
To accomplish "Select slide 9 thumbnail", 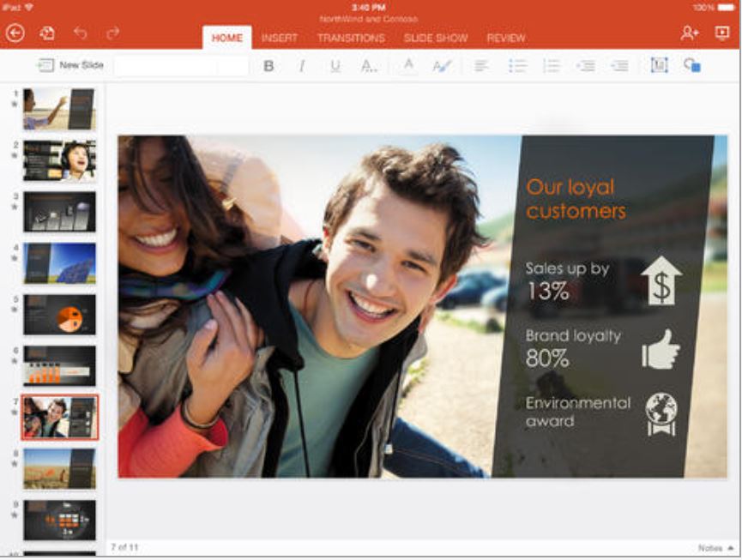I will [x=59, y=521].
